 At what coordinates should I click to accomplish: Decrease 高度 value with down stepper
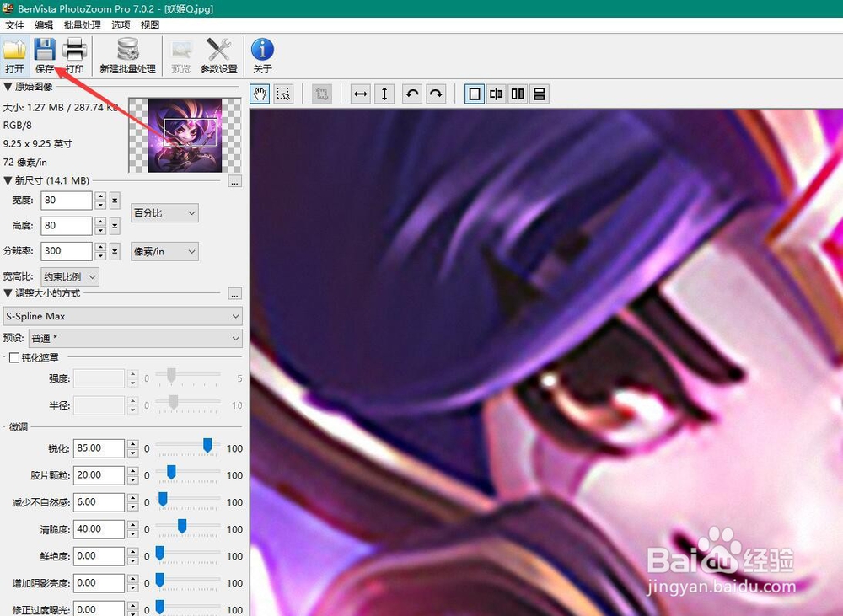[x=100, y=230]
